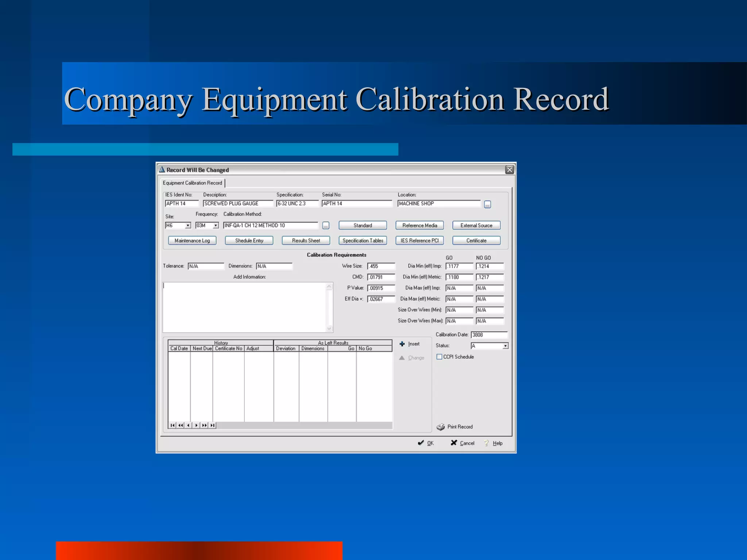Click the Dia Min (eff) Metric GO field
This screenshot has height=560, width=747.
459,277
